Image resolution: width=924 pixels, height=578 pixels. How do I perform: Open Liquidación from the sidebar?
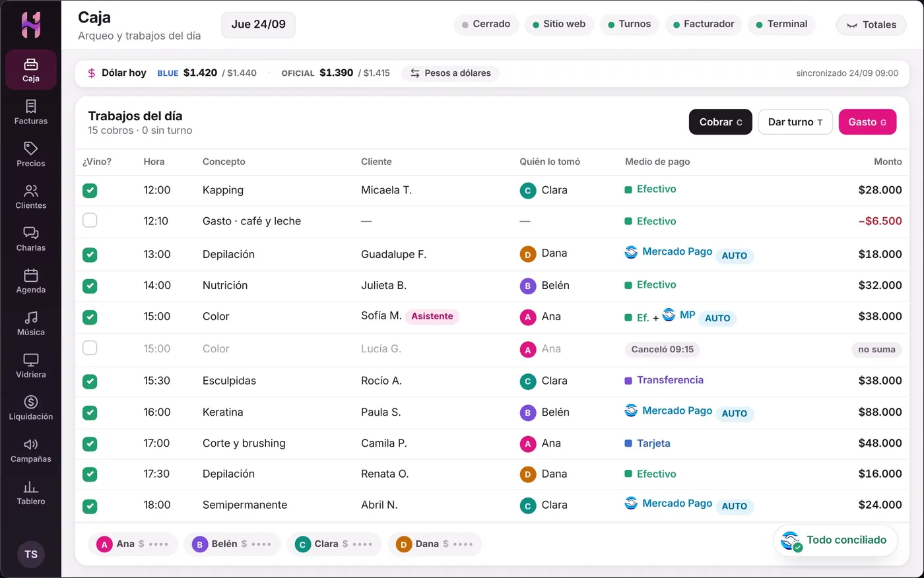pyautogui.click(x=31, y=408)
